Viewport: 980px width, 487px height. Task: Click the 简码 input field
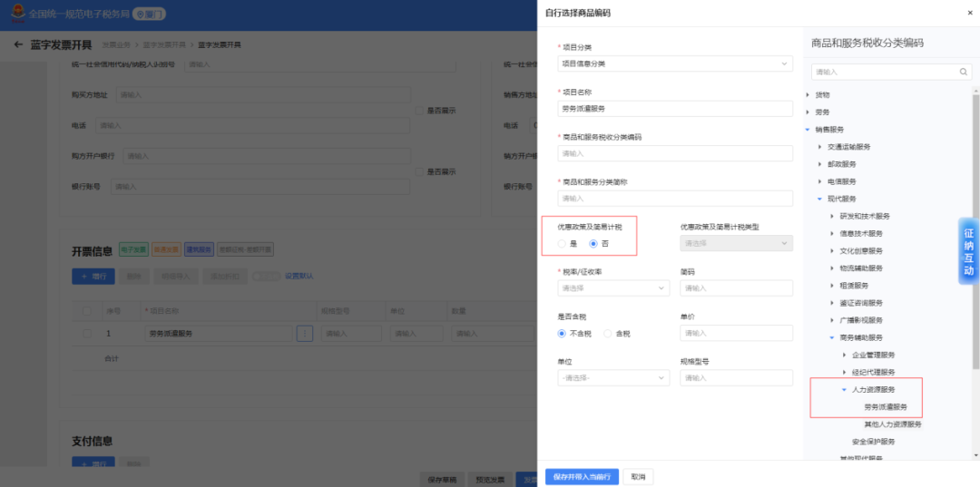(x=736, y=287)
